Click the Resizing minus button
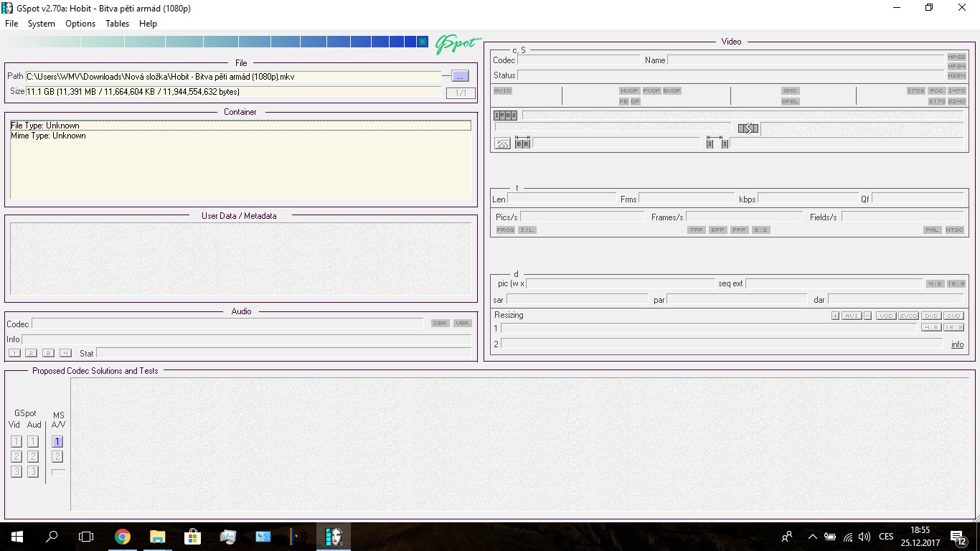980x551 pixels. click(x=867, y=316)
